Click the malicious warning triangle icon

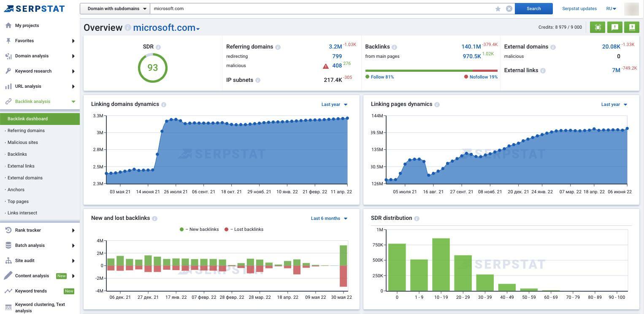[326, 66]
